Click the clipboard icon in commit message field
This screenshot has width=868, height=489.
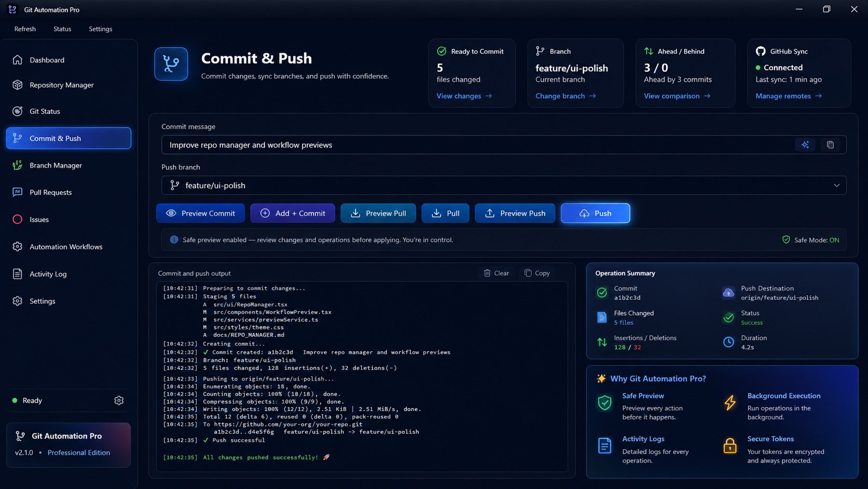coord(830,145)
